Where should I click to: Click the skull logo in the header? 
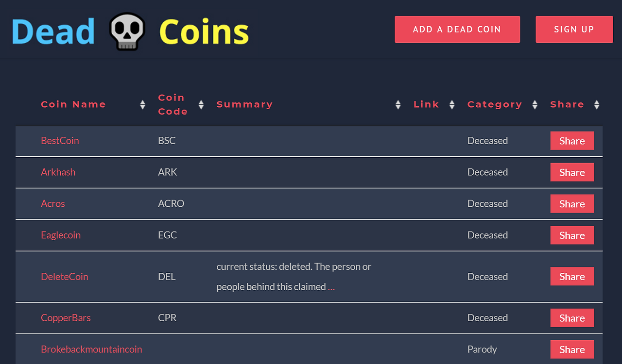tap(127, 31)
